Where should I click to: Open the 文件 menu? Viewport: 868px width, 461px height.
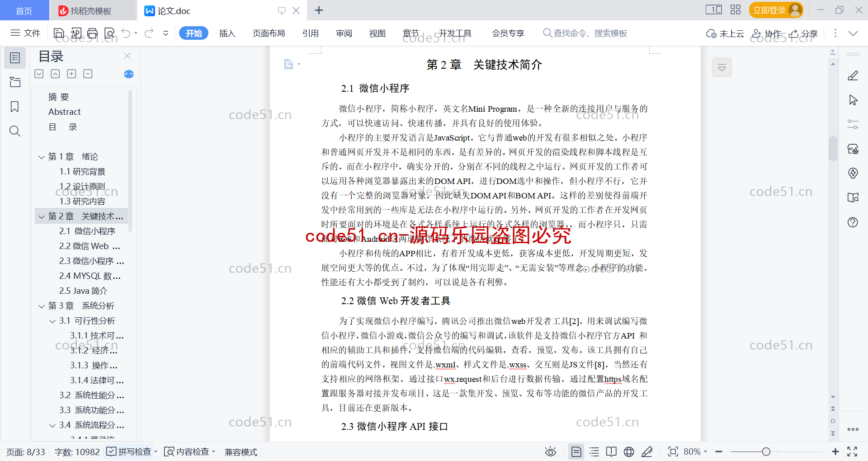pos(26,33)
